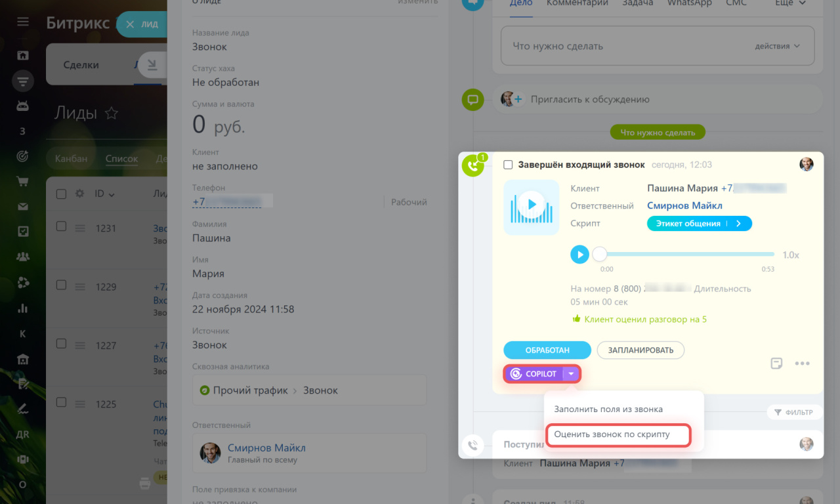The image size is (840, 504).
Task: Click the audio progress slider handle
Action: (x=599, y=254)
